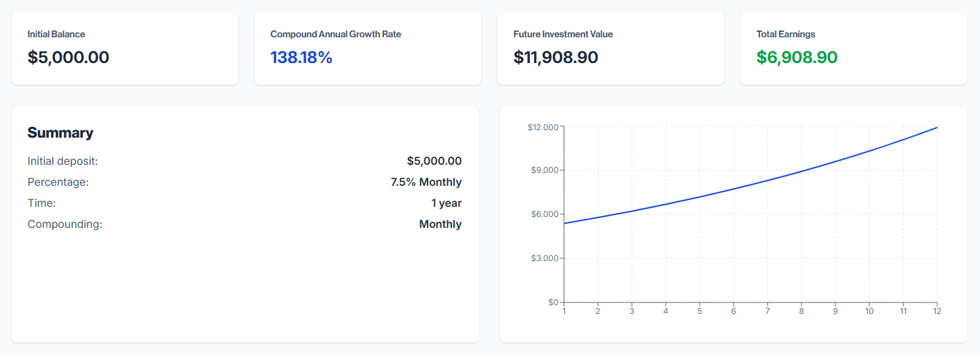Click the Compound Annual Growth Rate title
Viewport: 980px width, 356px height.
click(x=335, y=34)
